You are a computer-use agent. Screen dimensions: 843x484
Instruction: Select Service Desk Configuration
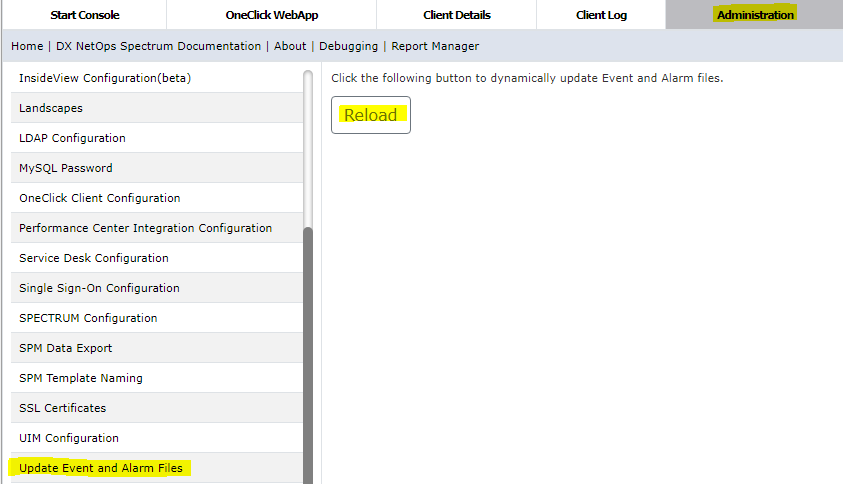pyautogui.click(x=157, y=258)
